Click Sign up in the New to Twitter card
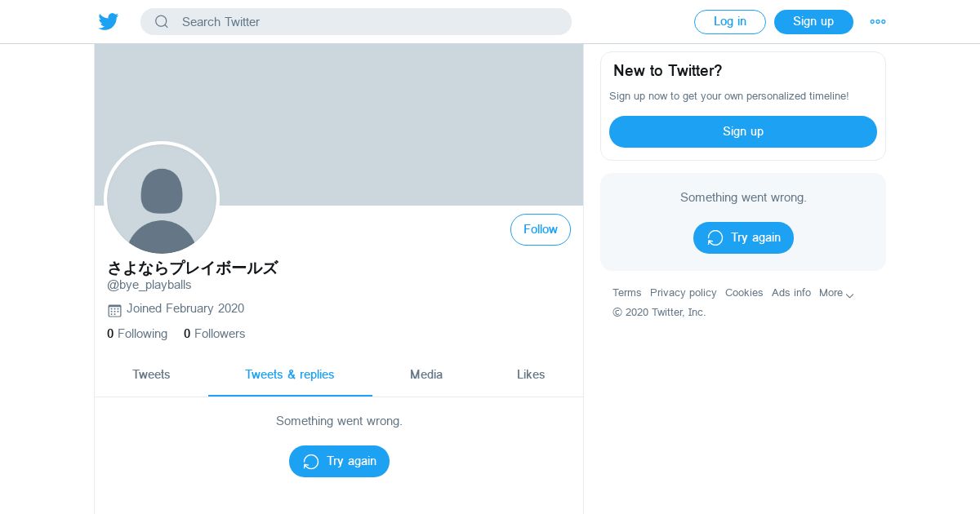980x514 pixels. (x=743, y=131)
